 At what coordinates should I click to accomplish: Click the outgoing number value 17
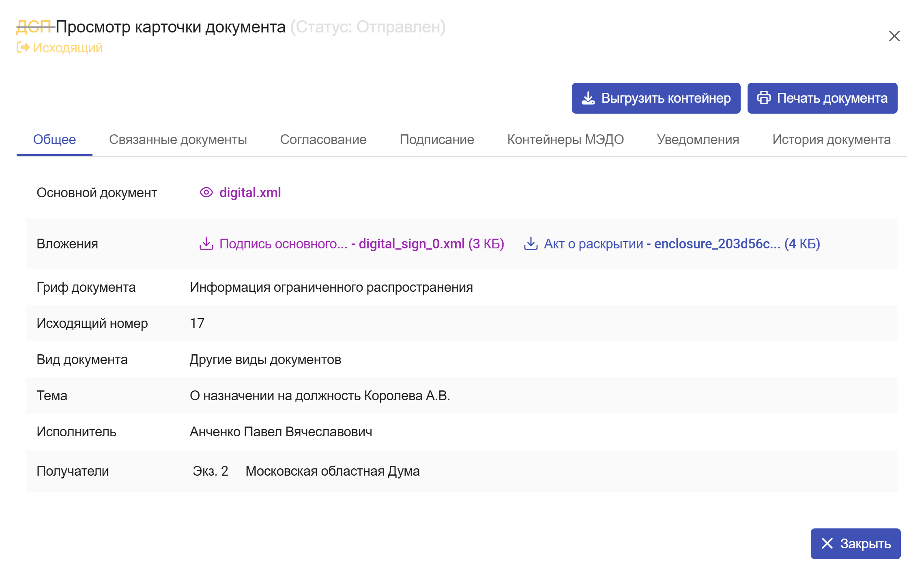(x=197, y=323)
